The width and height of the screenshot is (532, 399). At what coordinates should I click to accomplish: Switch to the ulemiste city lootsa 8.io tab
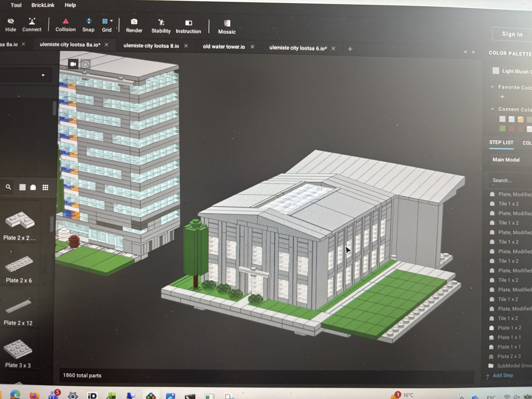pyautogui.click(x=151, y=46)
